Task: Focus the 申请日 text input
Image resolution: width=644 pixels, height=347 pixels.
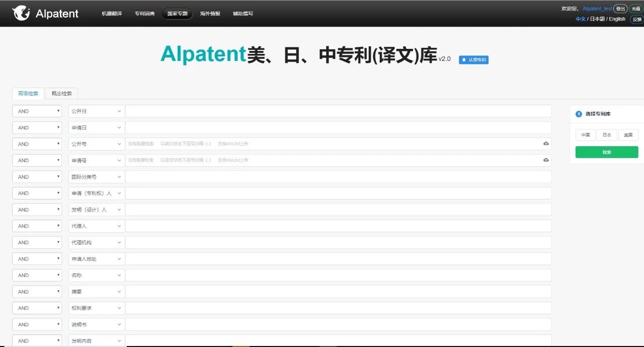Action: click(x=338, y=127)
